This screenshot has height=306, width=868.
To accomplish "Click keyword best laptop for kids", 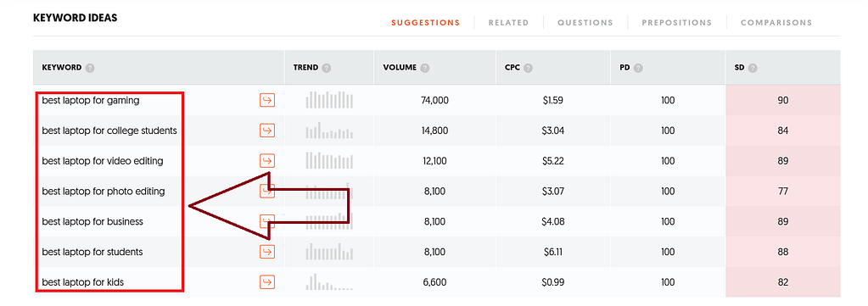I will tap(83, 282).
